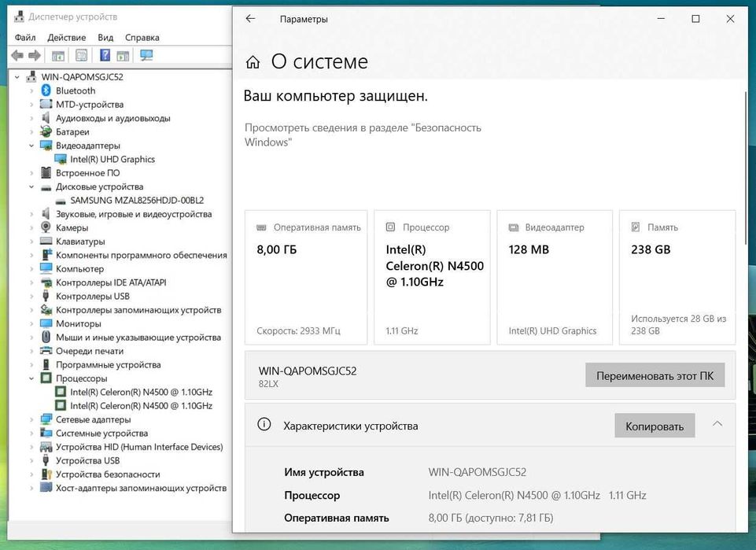Click the text 8,00 ГБ (доступно: 7,81 ГБ)
756x550 pixels.
coord(491,518)
